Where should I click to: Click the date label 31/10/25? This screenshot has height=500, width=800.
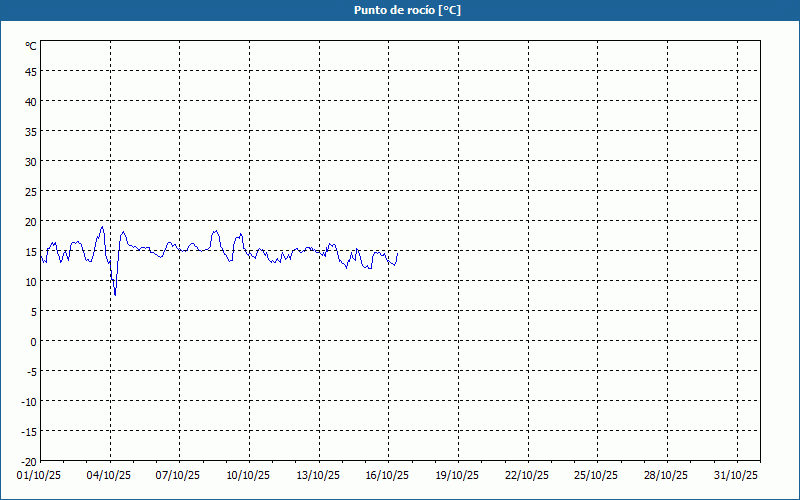[x=736, y=476]
